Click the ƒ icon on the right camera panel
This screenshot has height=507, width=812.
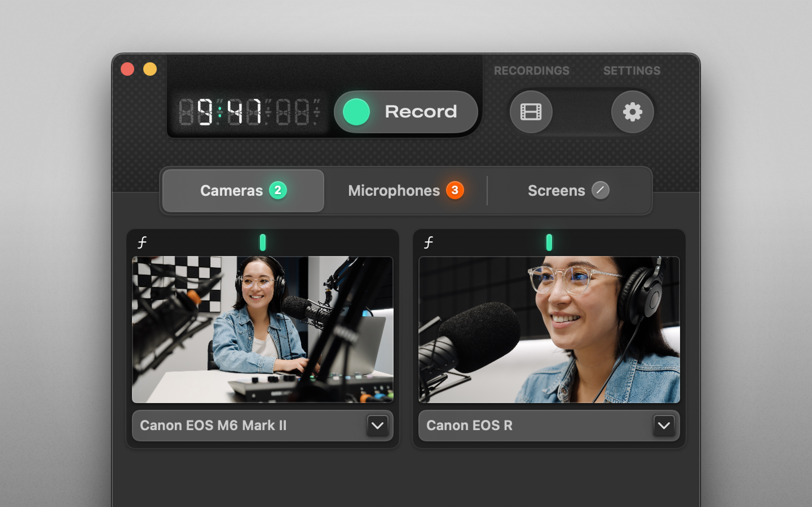(429, 242)
